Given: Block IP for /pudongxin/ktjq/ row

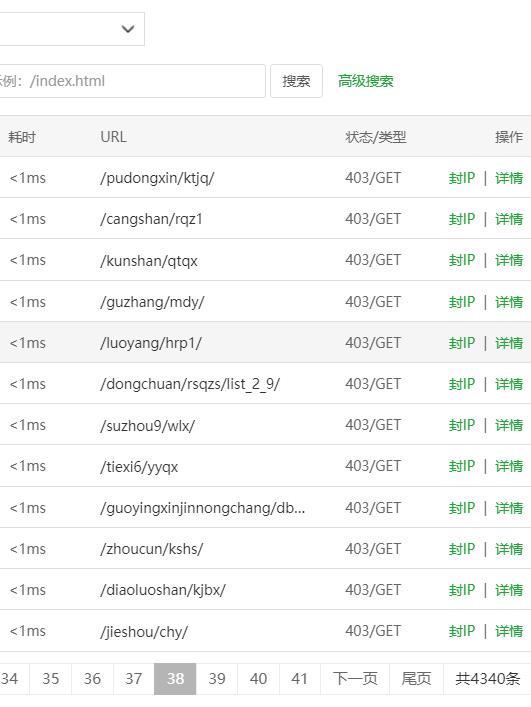Looking at the screenshot, I should (x=462, y=178).
